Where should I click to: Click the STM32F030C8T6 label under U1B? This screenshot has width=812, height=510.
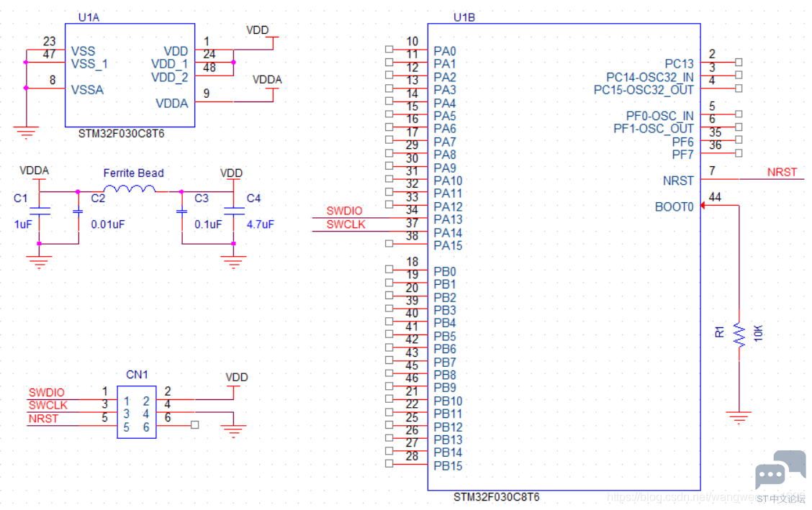tap(497, 497)
